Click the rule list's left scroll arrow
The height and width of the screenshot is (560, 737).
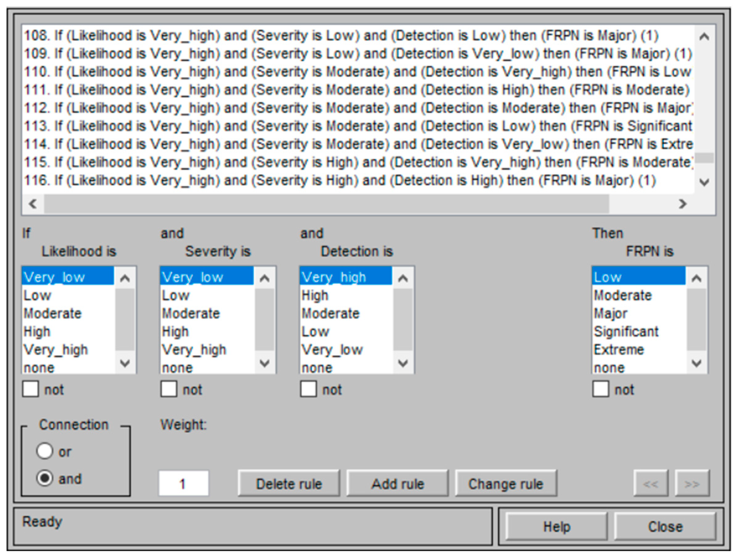click(33, 204)
